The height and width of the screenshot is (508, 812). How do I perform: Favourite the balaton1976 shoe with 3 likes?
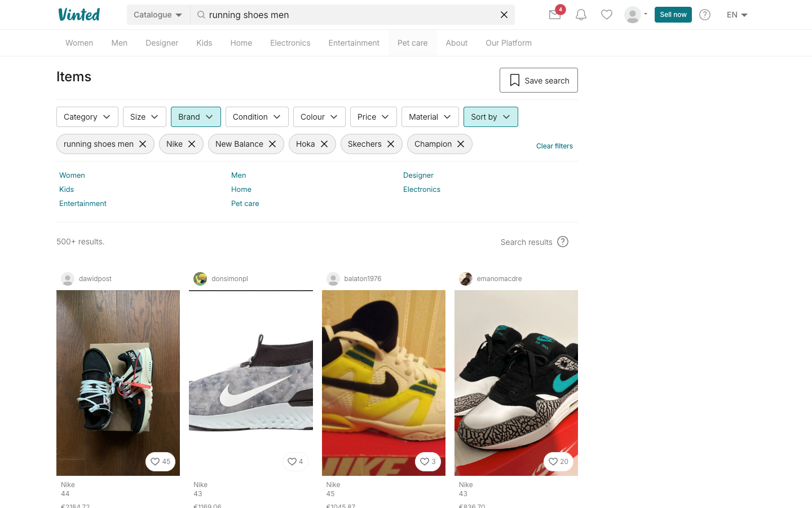point(428,462)
